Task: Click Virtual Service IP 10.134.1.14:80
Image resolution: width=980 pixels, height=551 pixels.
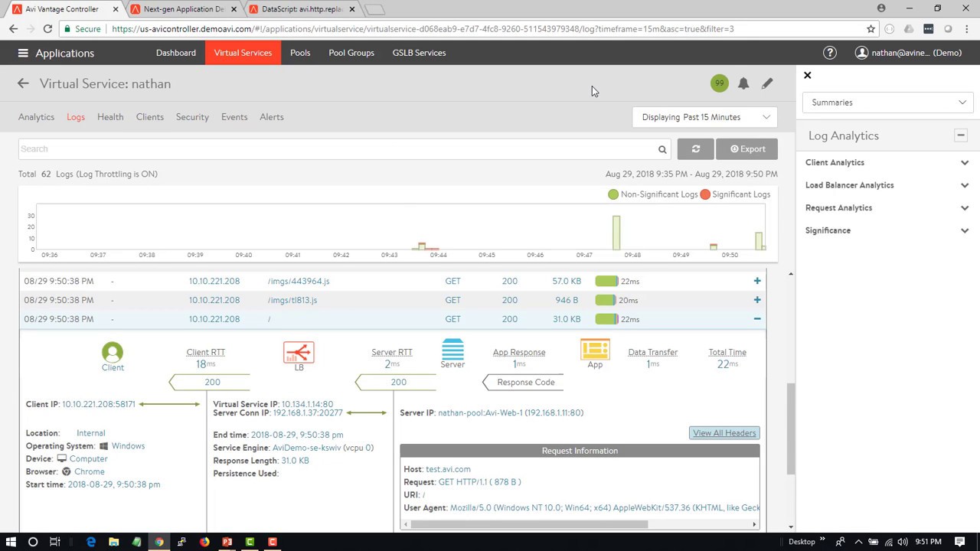Action: (307, 404)
